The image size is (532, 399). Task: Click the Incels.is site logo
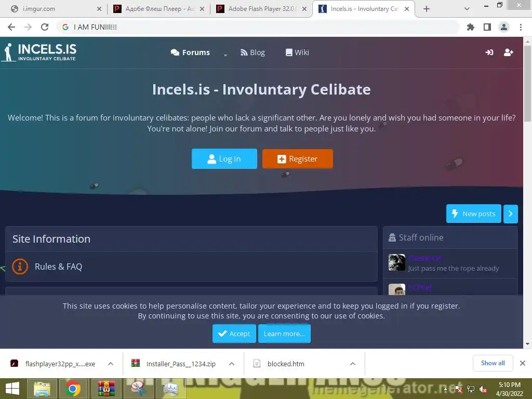(x=39, y=52)
